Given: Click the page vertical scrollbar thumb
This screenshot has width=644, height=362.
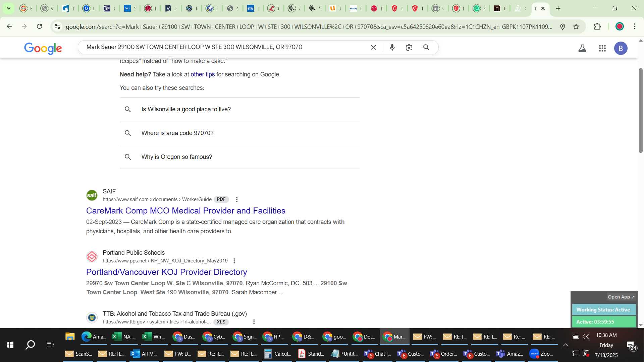Looking at the screenshot, I should click(641, 111).
